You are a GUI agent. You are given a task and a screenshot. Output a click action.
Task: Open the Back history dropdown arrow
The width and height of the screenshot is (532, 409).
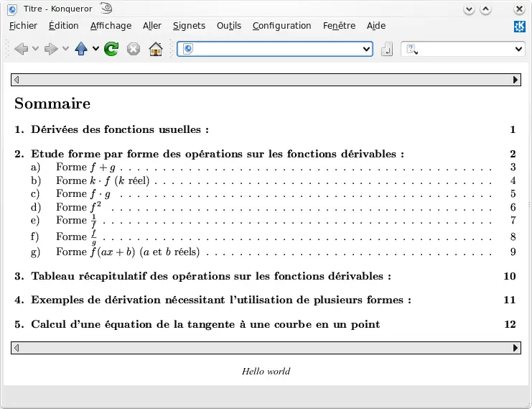point(35,49)
